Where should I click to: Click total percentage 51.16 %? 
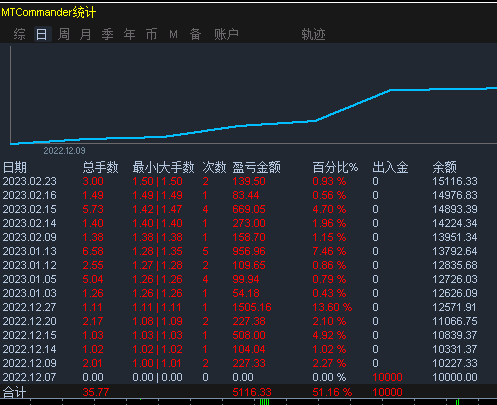(x=332, y=392)
